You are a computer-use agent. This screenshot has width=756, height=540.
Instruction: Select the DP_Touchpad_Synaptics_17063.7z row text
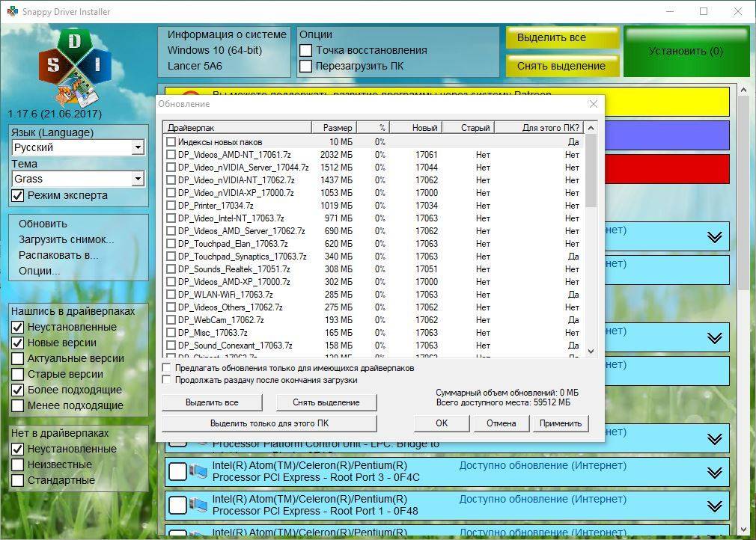(242, 257)
